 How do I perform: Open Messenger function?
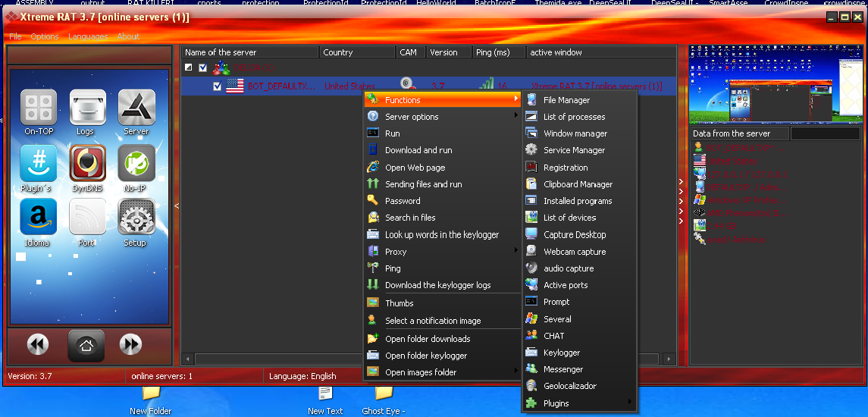pyautogui.click(x=579, y=369)
